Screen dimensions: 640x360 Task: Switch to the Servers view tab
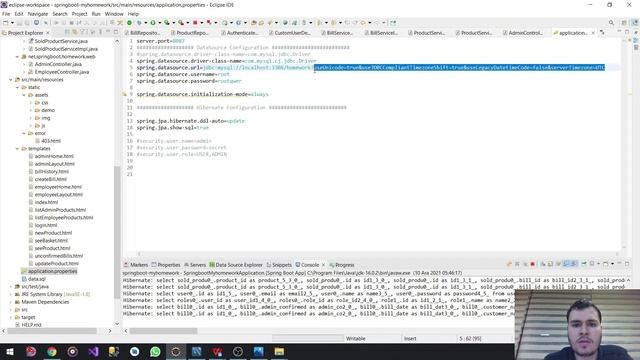[195, 265]
